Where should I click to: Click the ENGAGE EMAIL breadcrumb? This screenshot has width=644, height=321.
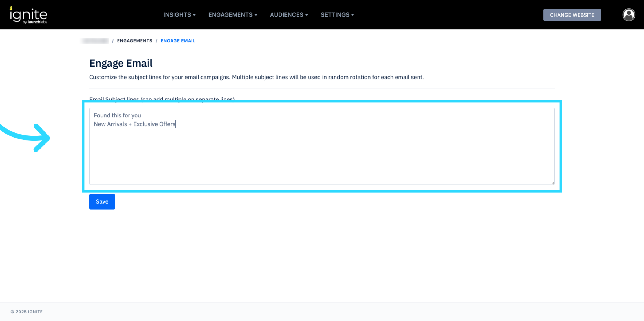178,41
